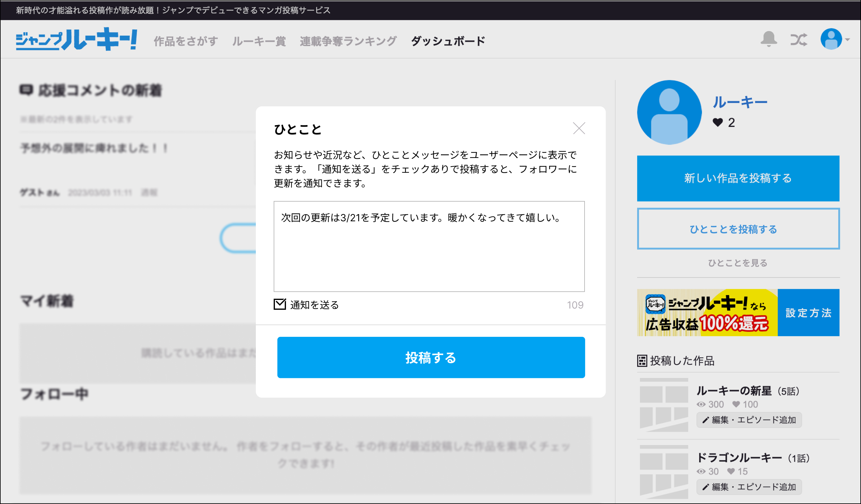
Task: Click the 設定方法 button on banner
Action: pyautogui.click(x=808, y=313)
